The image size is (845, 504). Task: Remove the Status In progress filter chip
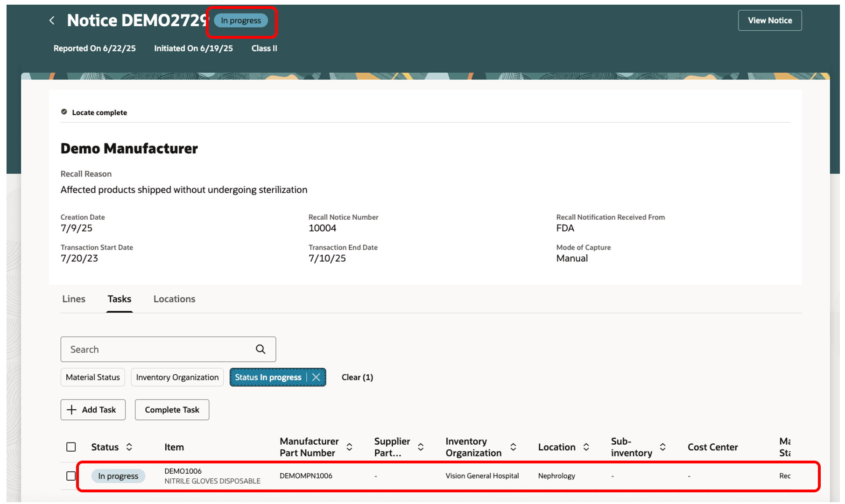point(316,377)
